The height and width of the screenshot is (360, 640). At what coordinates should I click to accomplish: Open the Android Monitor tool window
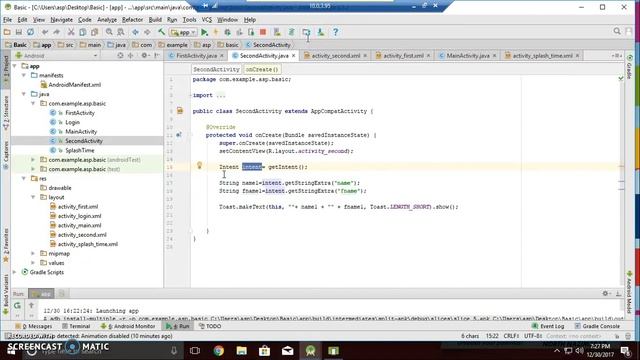[x=128, y=326]
